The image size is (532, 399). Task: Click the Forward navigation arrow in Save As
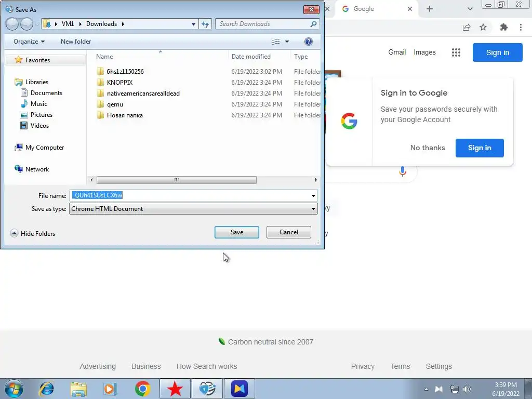pyautogui.click(x=27, y=24)
